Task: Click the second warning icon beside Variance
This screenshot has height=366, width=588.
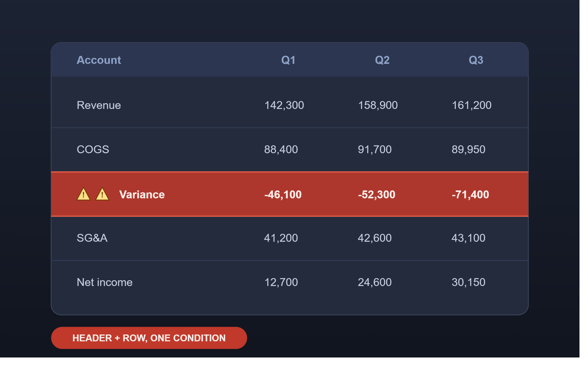Action: (x=102, y=194)
